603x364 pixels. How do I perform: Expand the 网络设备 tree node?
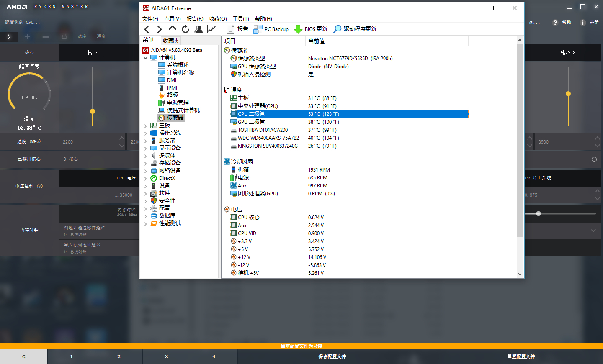[145, 171]
